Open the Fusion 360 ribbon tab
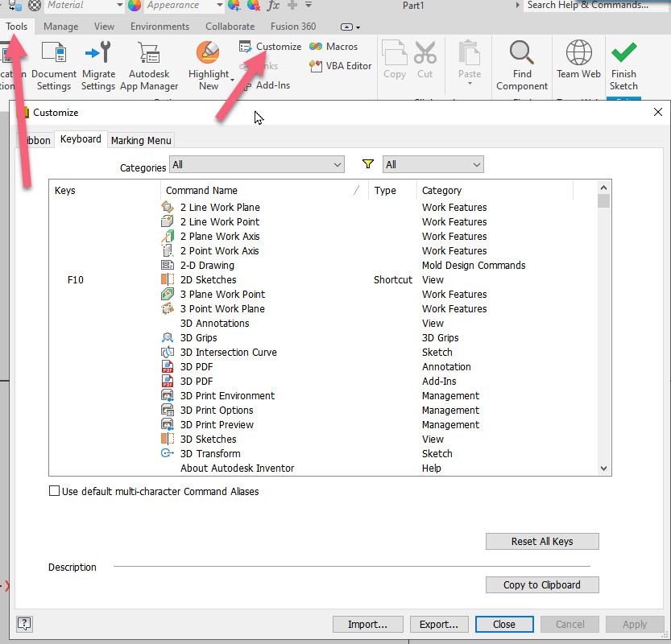The height and width of the screenshot is (644, 671). tap(293, 27)
